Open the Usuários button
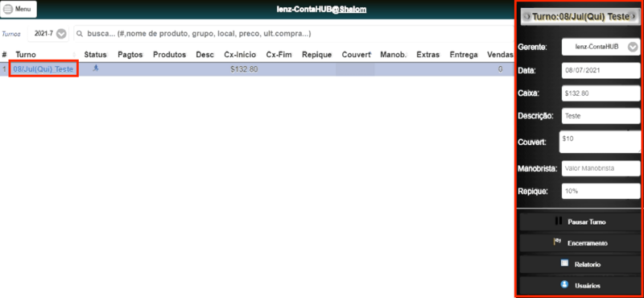644x298 pixels. pos(580,285)
